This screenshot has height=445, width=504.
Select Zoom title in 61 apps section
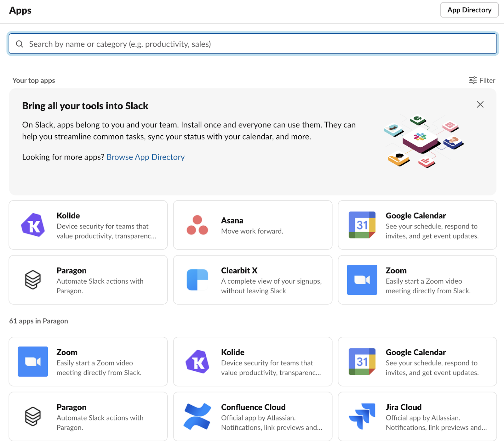pos(67,352)
